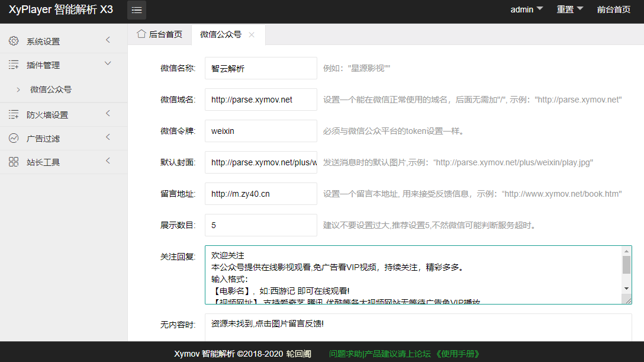Open the admin user dropdown

click(x=526, y=9)
